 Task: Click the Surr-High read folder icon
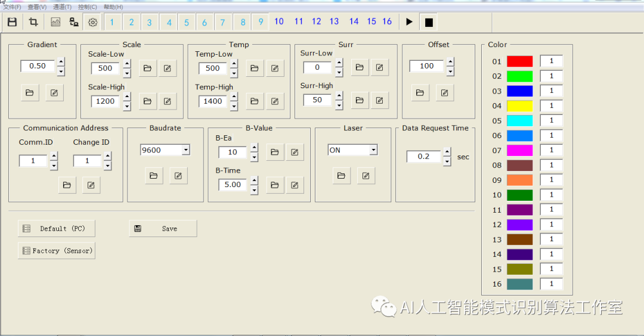click(360, 100)
